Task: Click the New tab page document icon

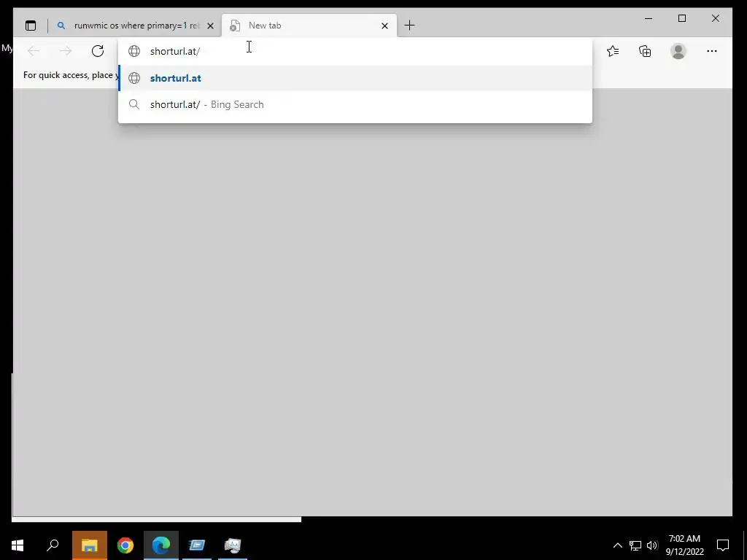Action: (234, 26)
